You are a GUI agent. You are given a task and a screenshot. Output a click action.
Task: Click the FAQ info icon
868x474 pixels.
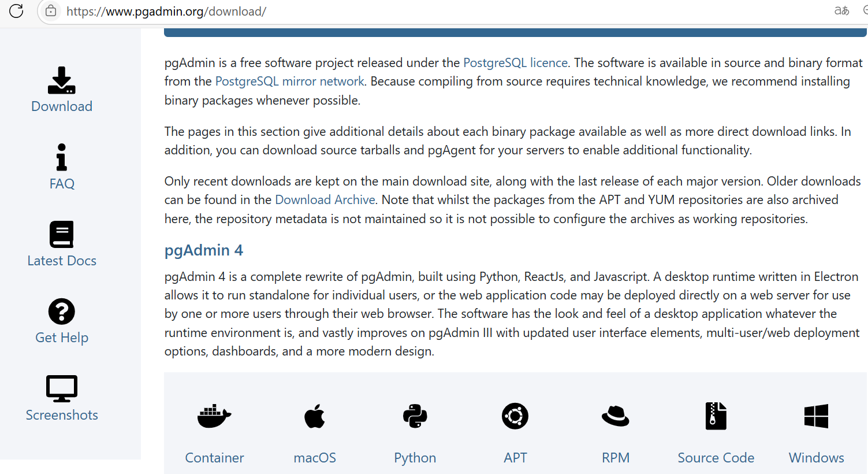click(x=62, y=157)
